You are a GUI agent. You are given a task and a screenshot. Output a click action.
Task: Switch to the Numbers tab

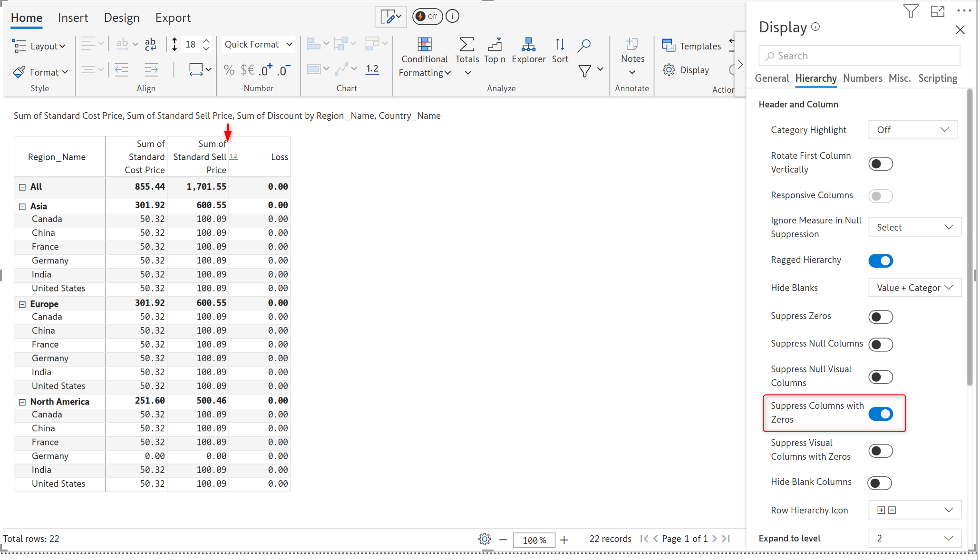tap(862, 78)
